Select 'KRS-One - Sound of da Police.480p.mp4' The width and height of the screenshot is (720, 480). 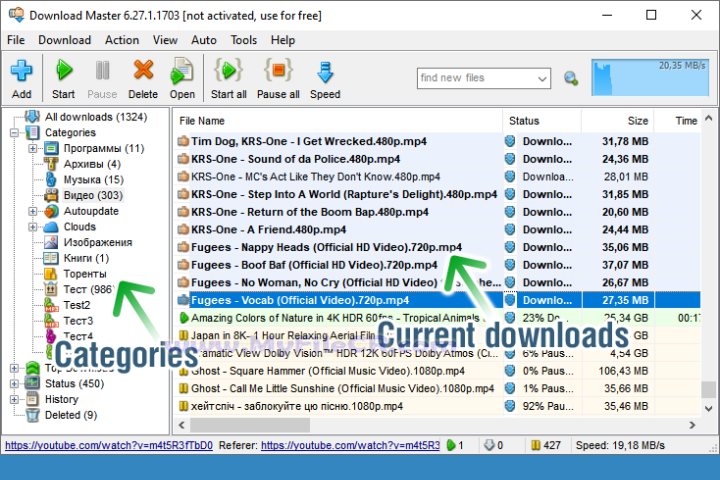pyautogui.click(x=295, y=159)
